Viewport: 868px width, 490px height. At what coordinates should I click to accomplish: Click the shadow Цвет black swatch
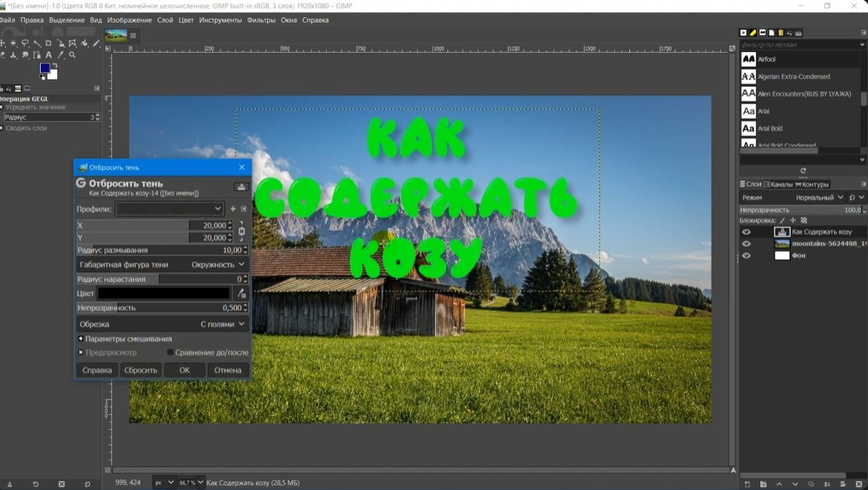(164, 294)
